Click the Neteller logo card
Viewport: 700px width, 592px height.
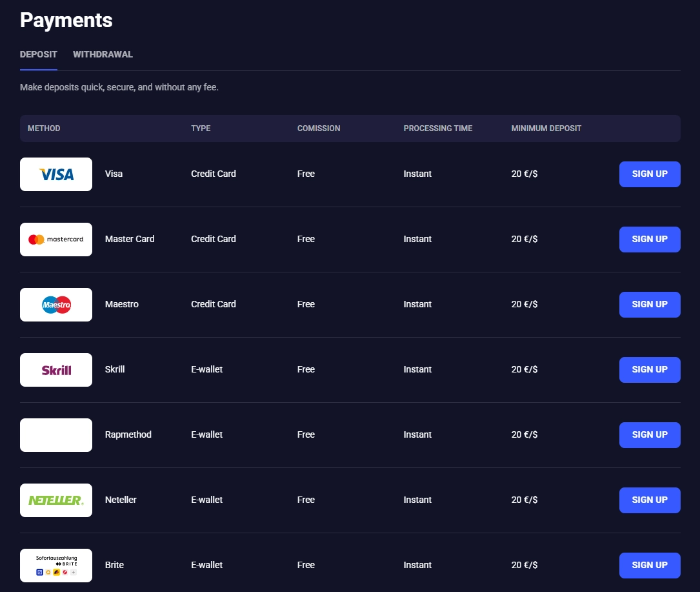[x=56, y=500]
